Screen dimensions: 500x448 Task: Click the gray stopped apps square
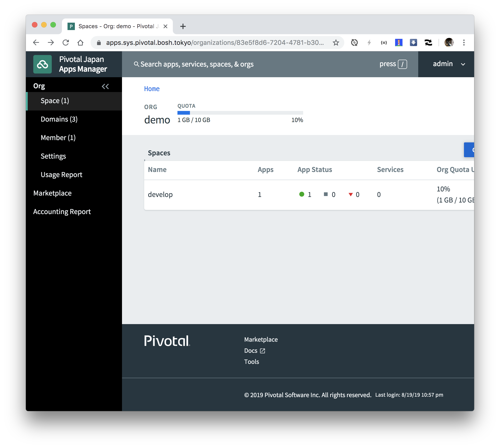tap(326, 194)
